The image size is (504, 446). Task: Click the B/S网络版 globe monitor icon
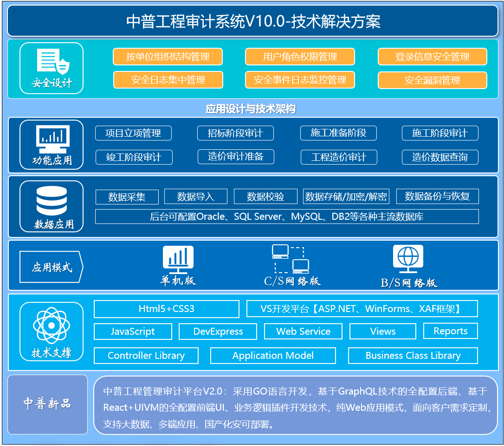pos(408,259)
